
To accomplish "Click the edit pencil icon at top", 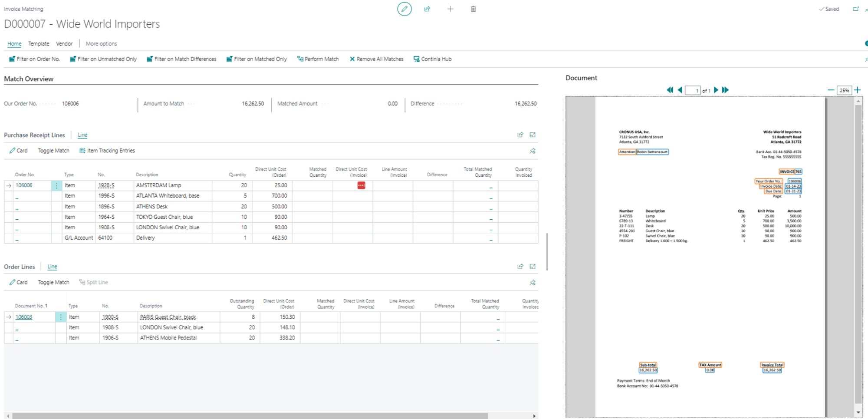I will coord(404,9).
